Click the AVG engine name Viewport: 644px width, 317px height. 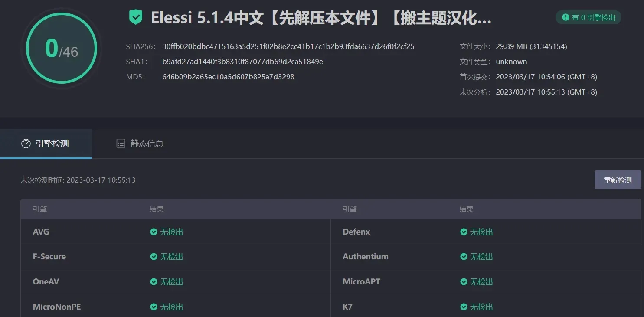click(x=41, y=232)
